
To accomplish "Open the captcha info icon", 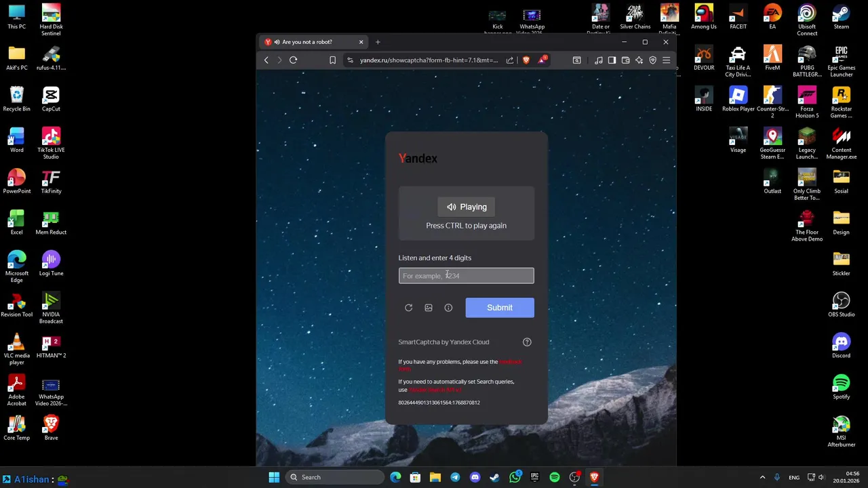I will (x=448, y=308).
